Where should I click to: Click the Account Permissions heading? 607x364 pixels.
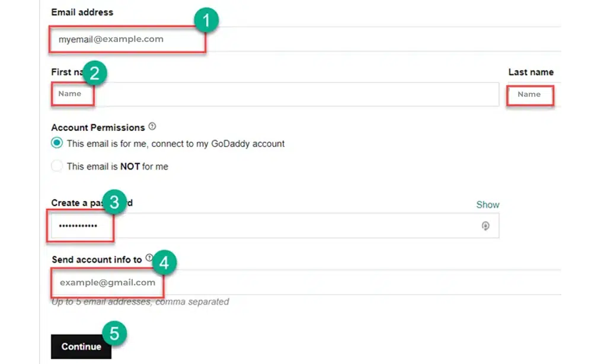tap(98, 127)
